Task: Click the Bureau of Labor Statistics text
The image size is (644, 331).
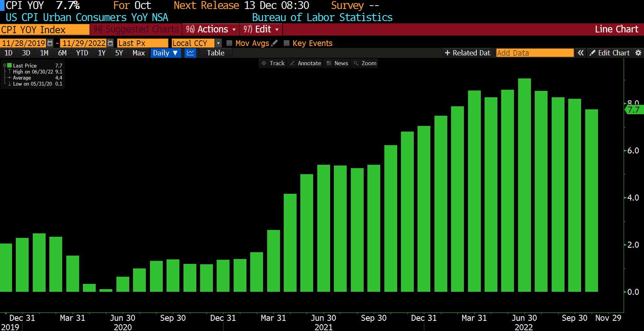Action: point(322,18)
